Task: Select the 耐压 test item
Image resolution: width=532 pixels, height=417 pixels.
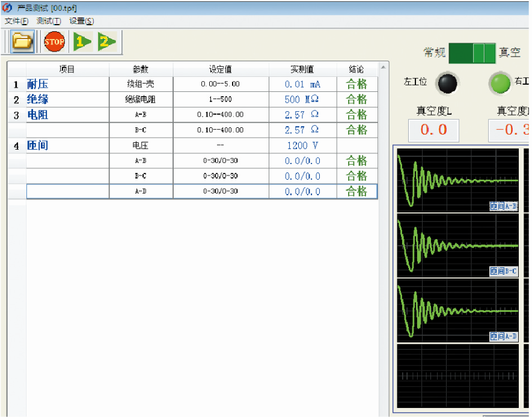Action: 38,84
